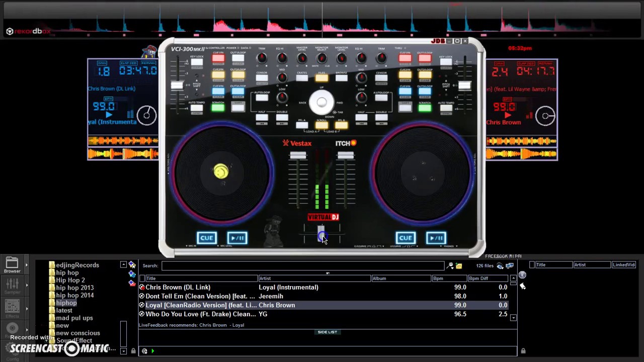
Task: Expand the Browser panel side arrow
Action: coord(27,264)
